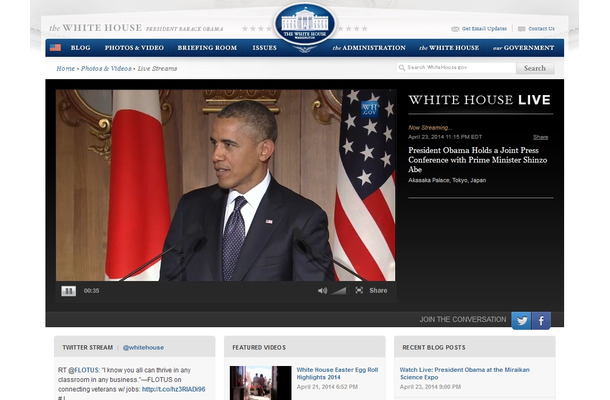
Task: Click the WH.gov watermark badge in video
Action: [x=369, y=109]
